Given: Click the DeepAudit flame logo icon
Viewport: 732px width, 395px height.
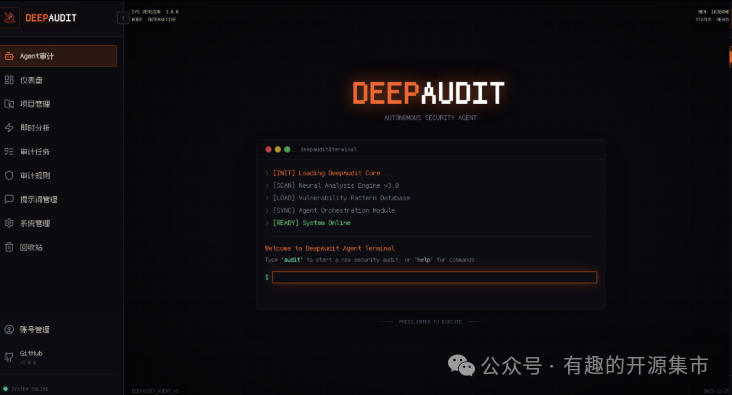Looking at the screenshot, I should coord(10,18).
